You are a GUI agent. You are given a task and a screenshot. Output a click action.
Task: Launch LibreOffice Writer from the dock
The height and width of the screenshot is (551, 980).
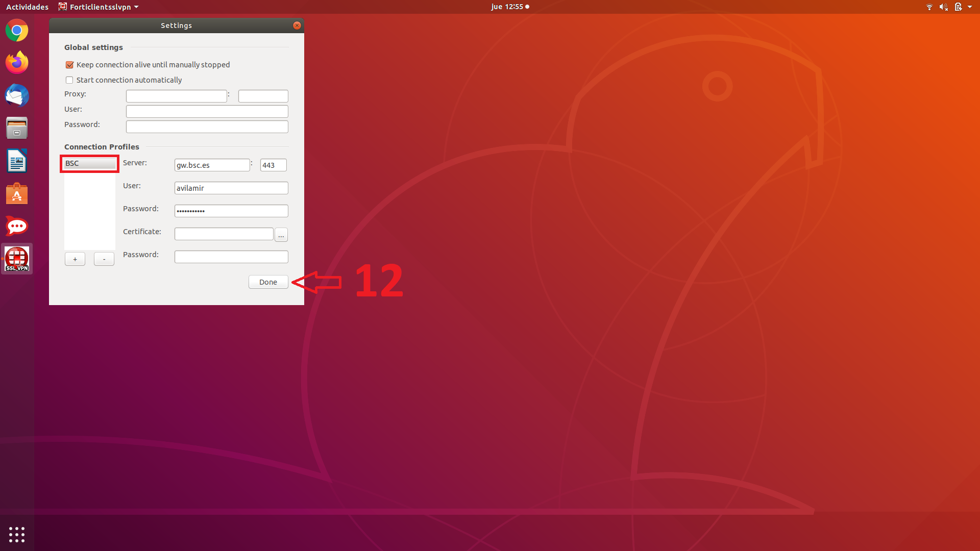pos(17,161)
